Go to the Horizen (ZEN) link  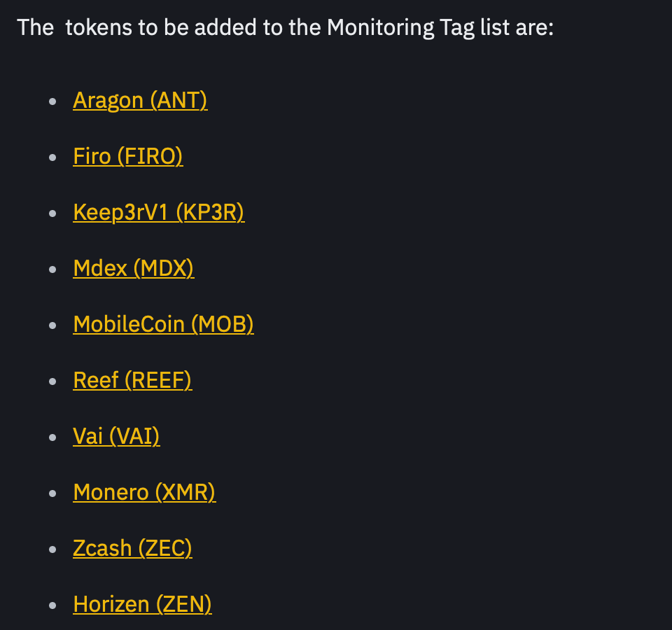point(142,605)
